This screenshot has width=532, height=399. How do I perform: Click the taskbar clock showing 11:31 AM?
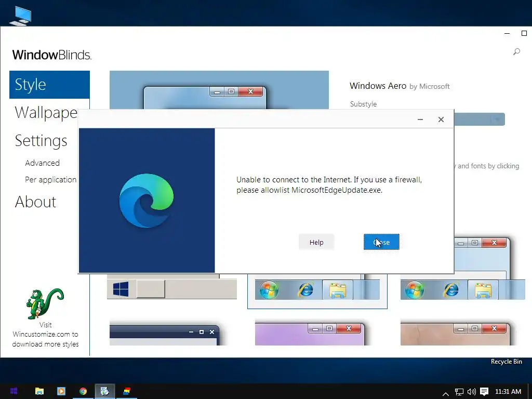508,392
